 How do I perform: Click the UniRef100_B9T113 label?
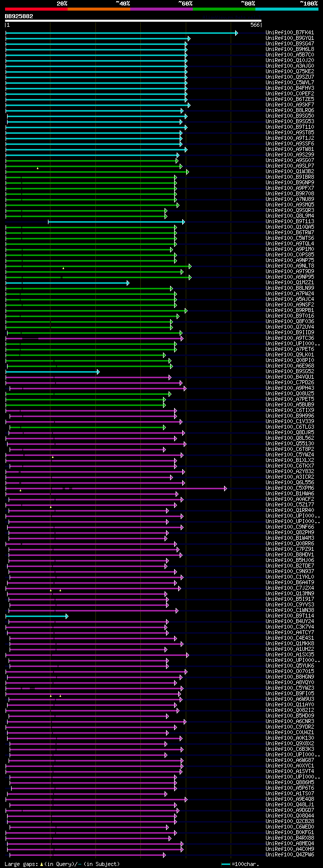tap(290, 221)
